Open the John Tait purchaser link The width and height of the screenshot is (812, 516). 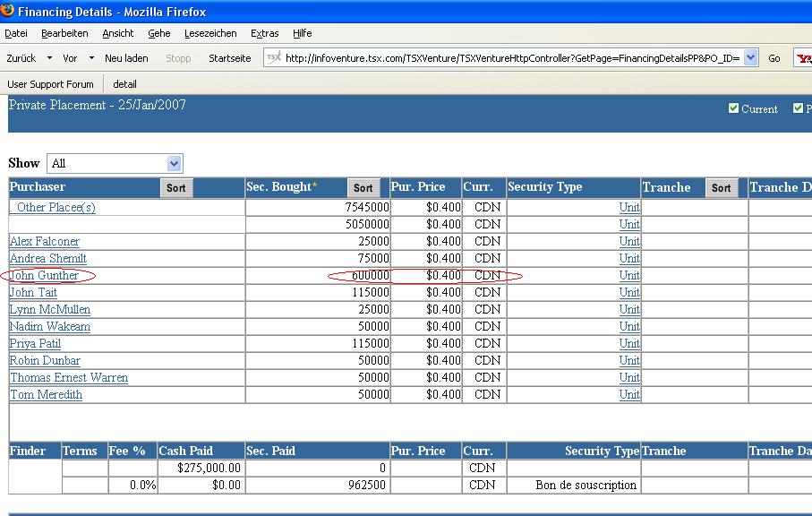[x=34, y=293]
